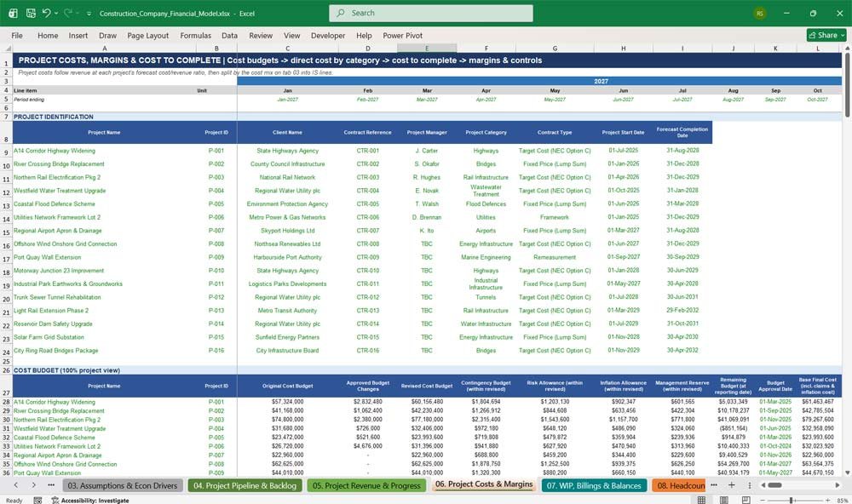
Task: Select row 8 header
Action: (6, 133)
